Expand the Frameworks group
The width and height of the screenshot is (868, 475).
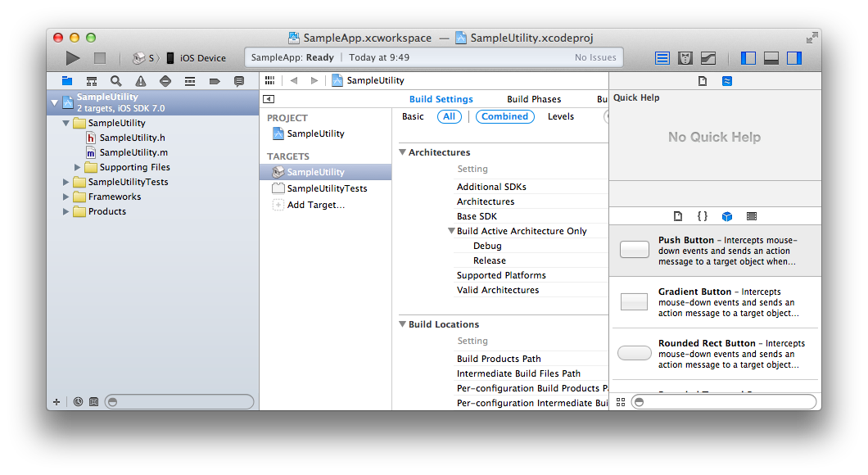pos(66,197)
